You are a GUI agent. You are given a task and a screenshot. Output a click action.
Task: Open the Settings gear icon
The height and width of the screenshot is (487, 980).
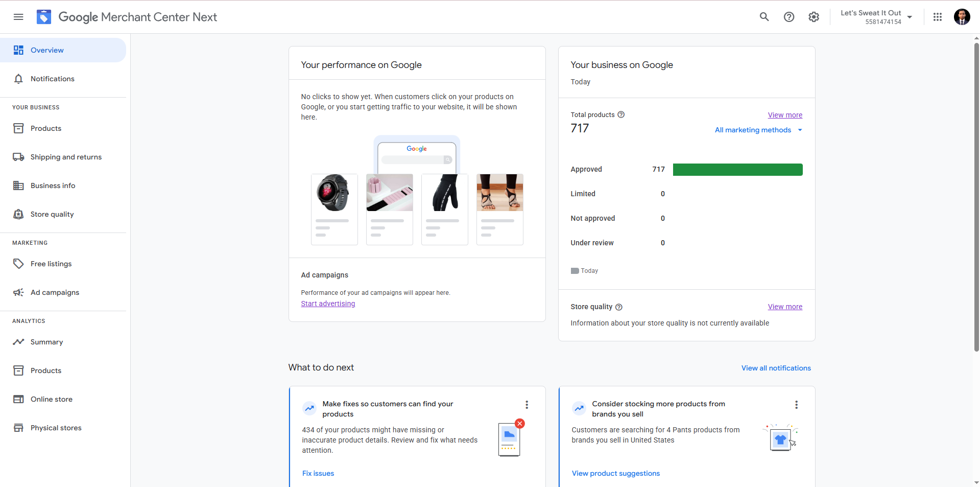coord(814,17)
